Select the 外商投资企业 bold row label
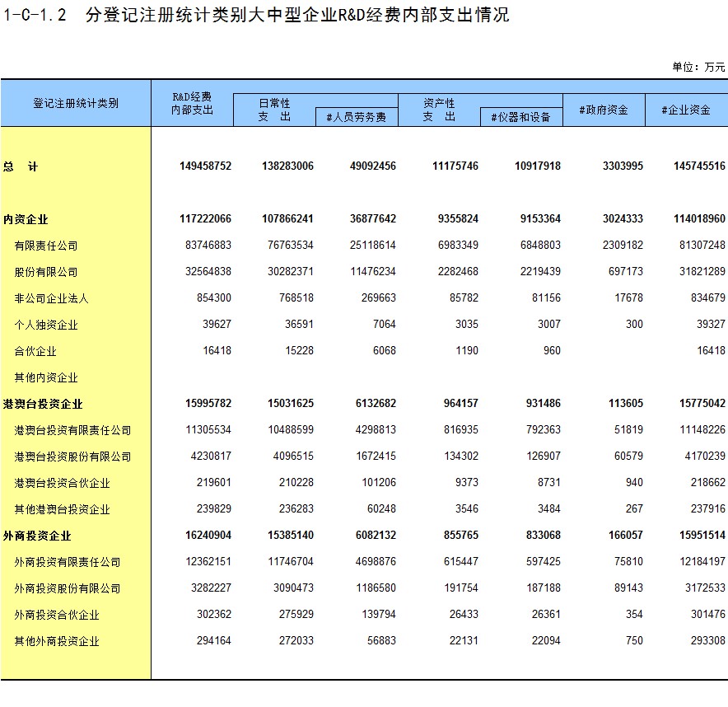This screenshot has height=707, width=728. [x=37, y=536]
